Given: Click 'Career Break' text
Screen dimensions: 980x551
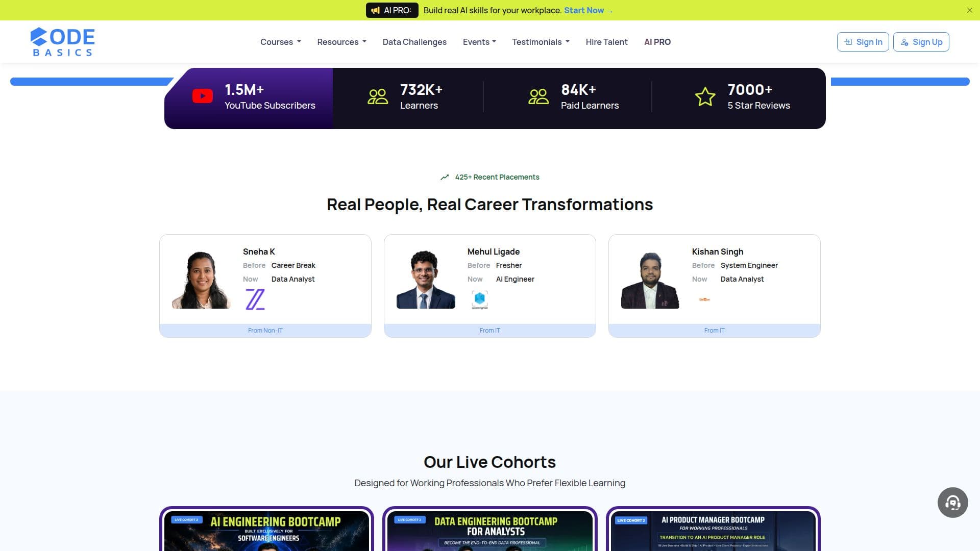Looking at the screenshot, I should coord(293,265).
